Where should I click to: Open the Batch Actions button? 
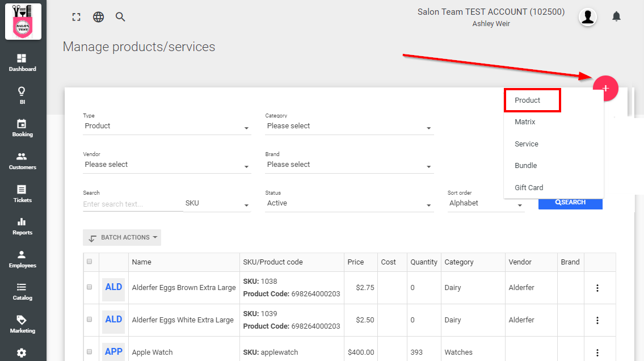[122, 238]
